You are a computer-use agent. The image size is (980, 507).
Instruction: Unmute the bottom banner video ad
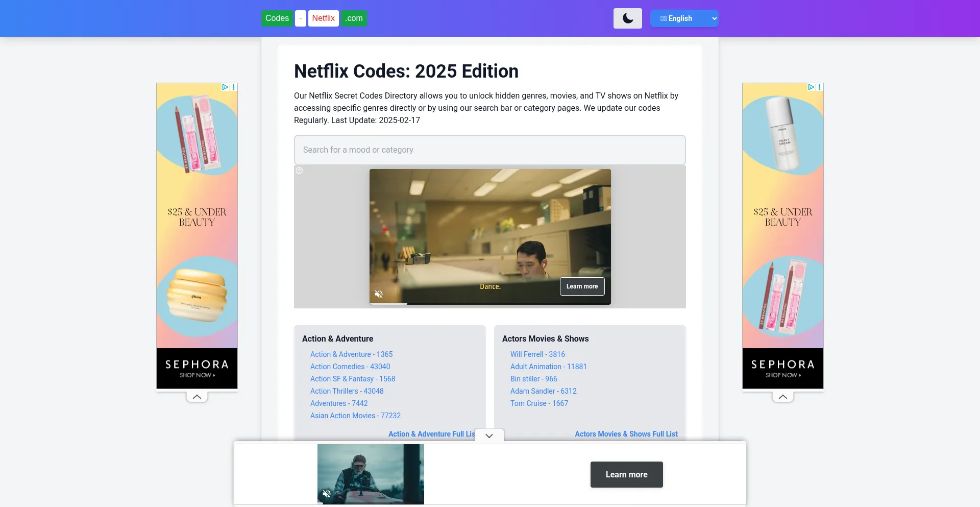[327, 494]
